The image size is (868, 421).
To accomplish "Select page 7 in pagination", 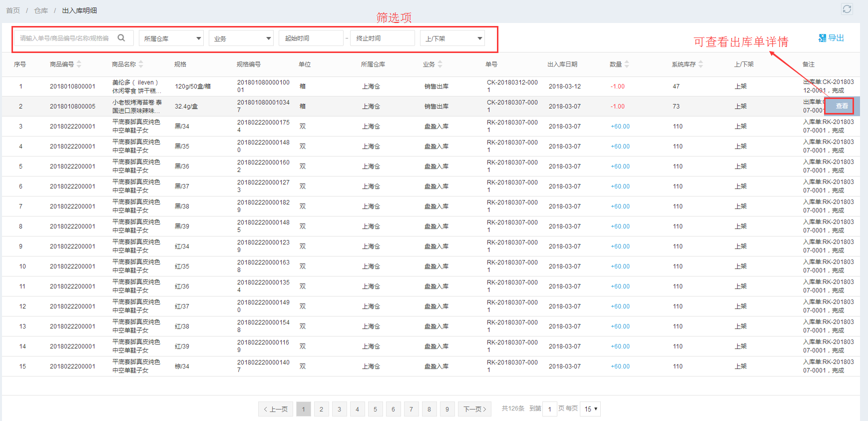I will (x=411, y=409).
